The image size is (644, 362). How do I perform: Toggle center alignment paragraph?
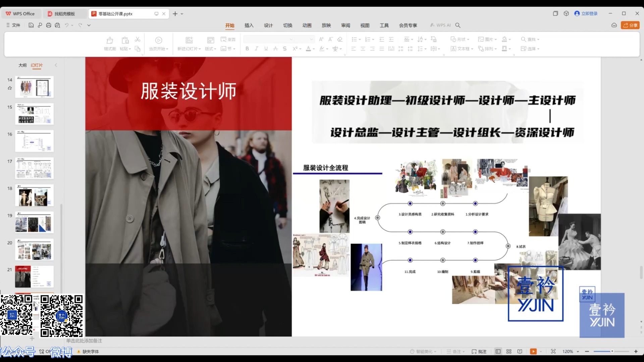pyautogui.click(x=363, y=49)
